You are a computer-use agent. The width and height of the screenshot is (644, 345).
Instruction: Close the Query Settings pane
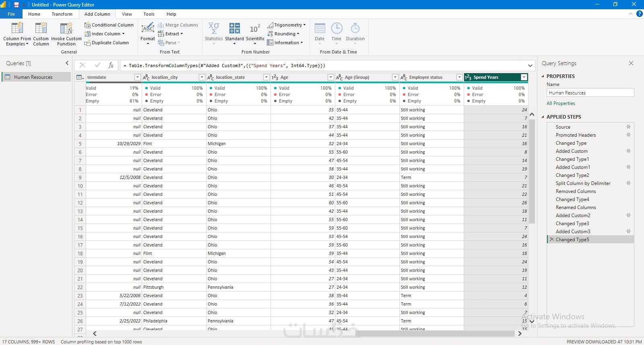click(x=631, y=63)
